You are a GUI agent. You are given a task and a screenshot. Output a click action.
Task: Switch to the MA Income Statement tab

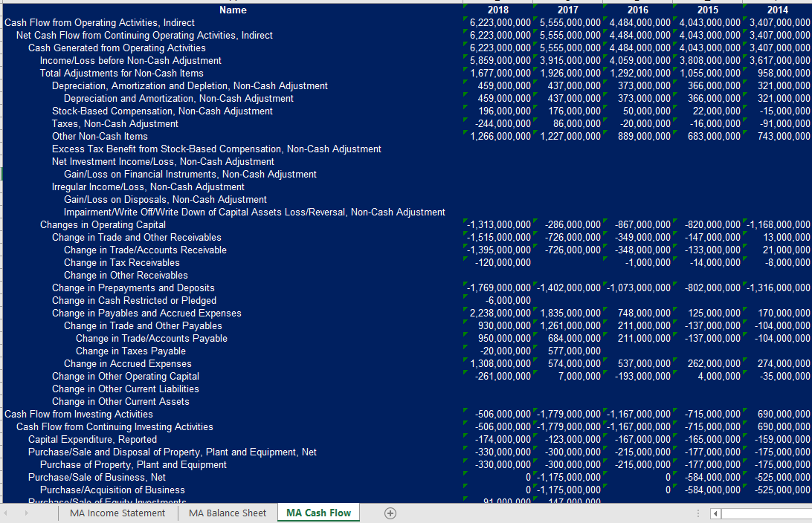[x=117, y=513]
